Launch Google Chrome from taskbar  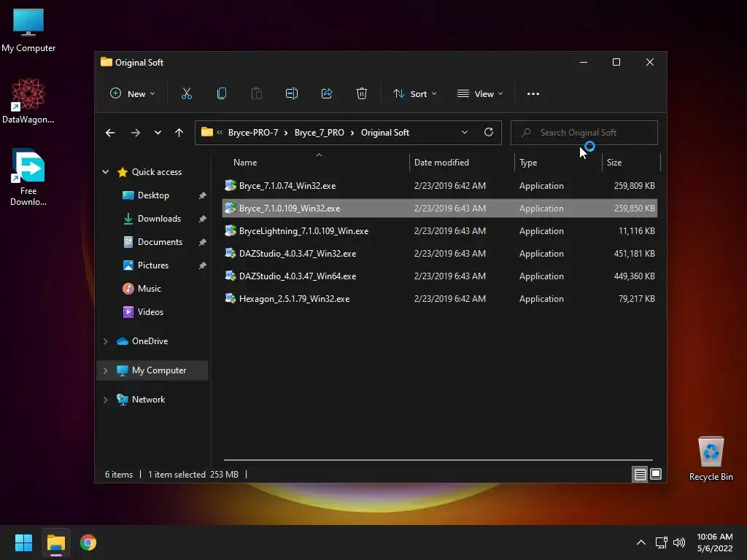(88, 542)
